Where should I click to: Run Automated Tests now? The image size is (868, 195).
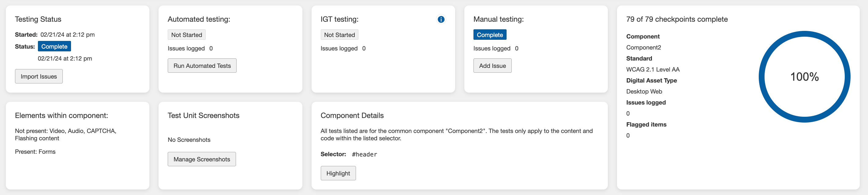click(x=202, y=66)
